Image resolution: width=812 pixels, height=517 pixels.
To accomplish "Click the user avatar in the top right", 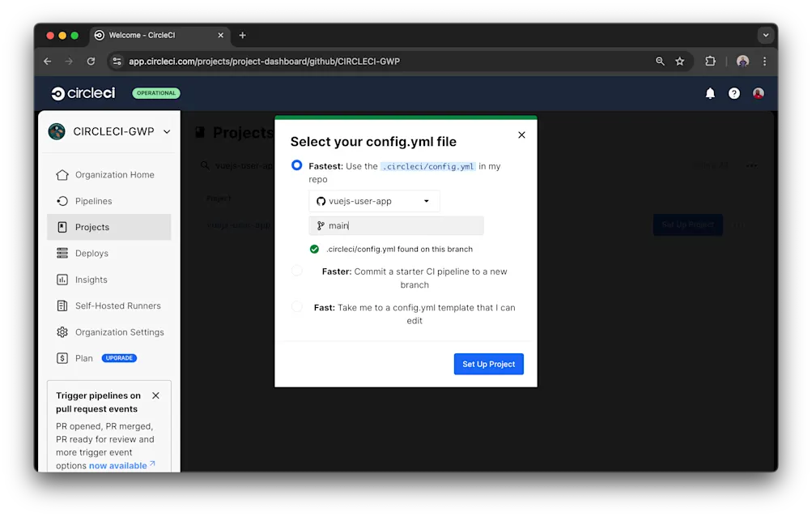I will [757, 92].
